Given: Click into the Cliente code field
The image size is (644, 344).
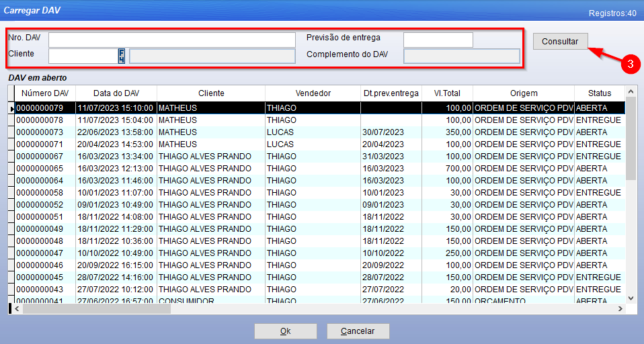Looking at the screenshot, I should click(83, 56).
